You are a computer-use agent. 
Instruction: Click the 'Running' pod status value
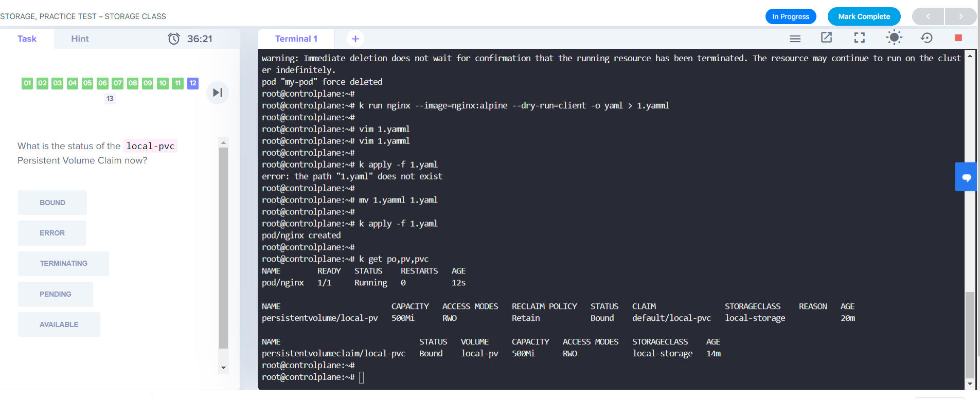click(x=370, y=283)
